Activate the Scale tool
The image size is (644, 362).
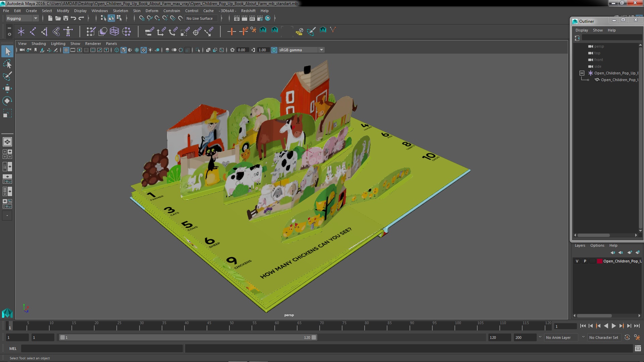tap(7, 113)
